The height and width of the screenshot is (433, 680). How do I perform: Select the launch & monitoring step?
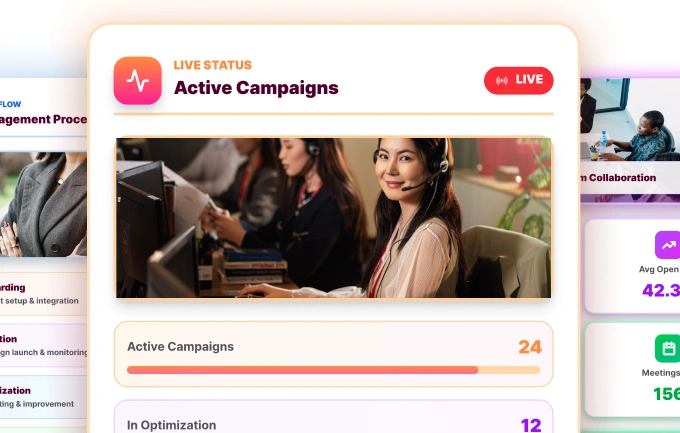pyautogui.click(x=43, y=345)
